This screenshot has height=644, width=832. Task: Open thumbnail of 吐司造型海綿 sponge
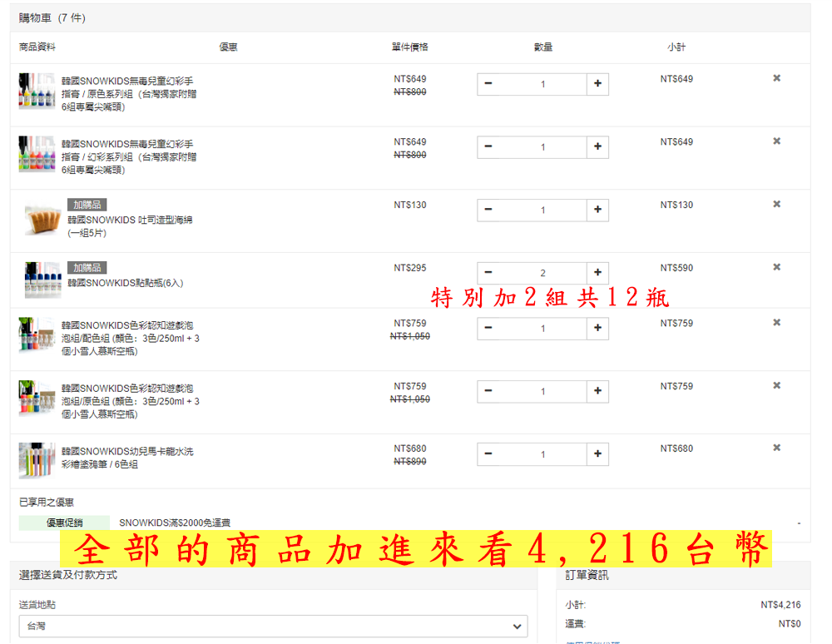pyautogui.click(x=43, y=219)
